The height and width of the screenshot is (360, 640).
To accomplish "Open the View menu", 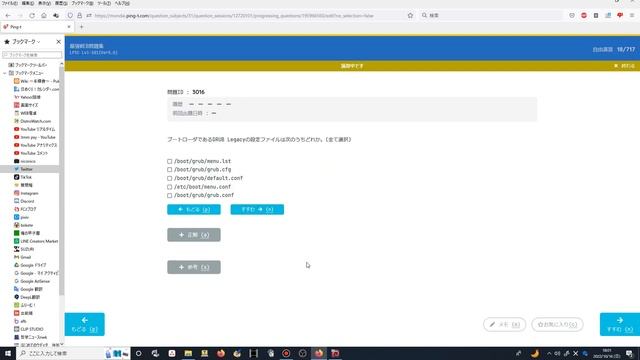I will [44, 3].
